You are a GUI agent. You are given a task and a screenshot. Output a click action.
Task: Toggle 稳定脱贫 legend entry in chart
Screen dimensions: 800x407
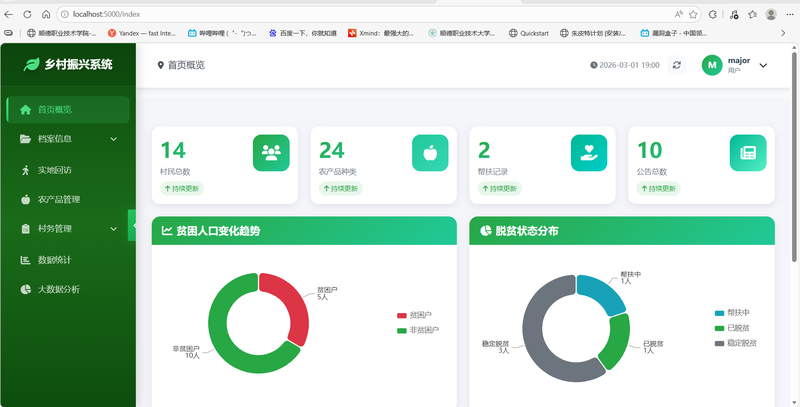click(735, 343)
